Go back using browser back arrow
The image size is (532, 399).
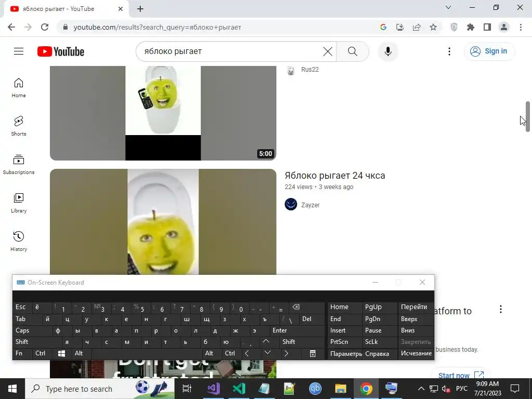click(x=11, y=27)
